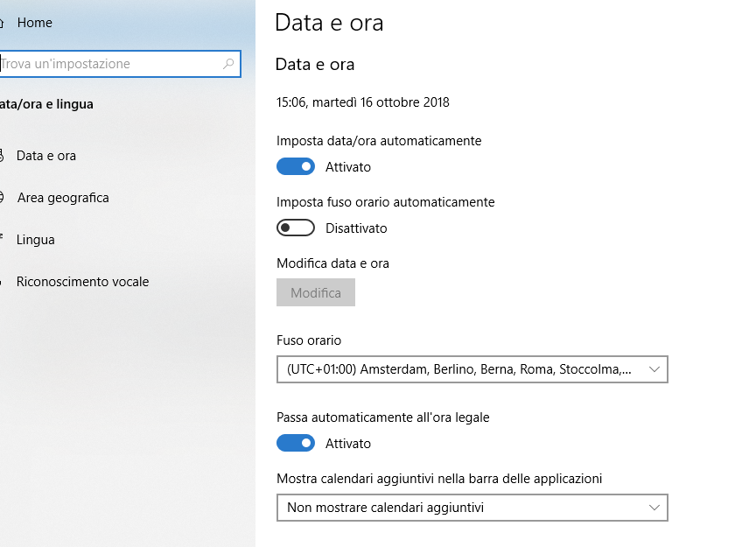Click the Home icon in sidebar

[2, 23]
